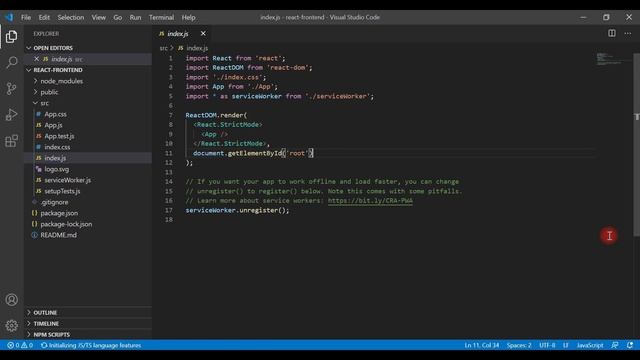This screenshot has height=360, width=640.
Task: Change the UTF-8 file encoding
Action: (x=547, y=345)
